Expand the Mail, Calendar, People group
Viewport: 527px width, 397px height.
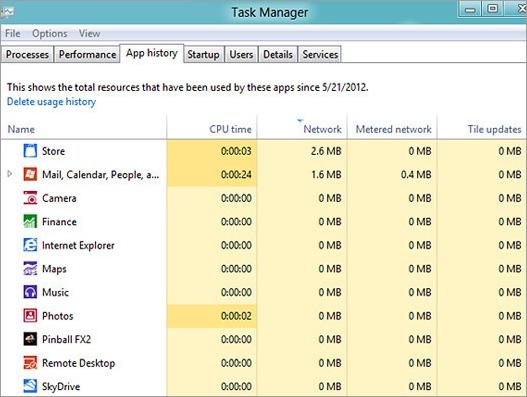click(10, 174)
